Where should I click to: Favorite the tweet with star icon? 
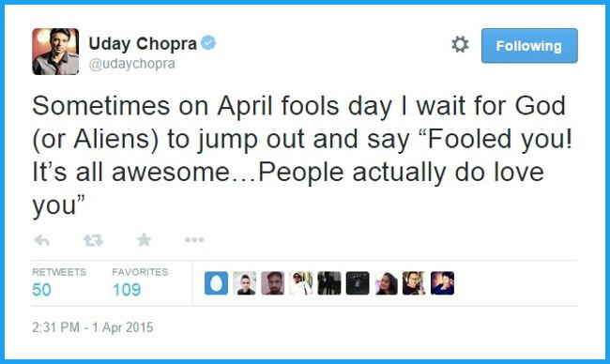point(144,239)
